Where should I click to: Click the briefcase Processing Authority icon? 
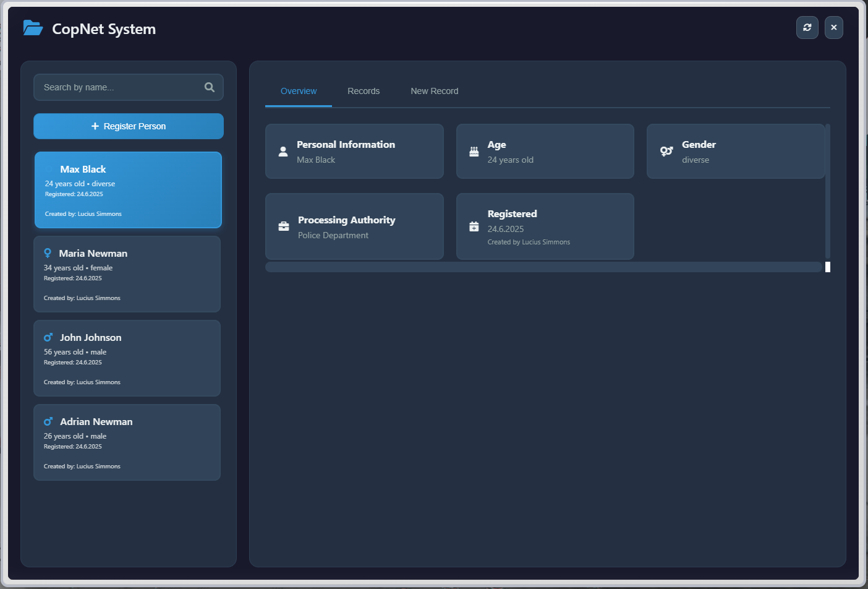click(284, 226)
